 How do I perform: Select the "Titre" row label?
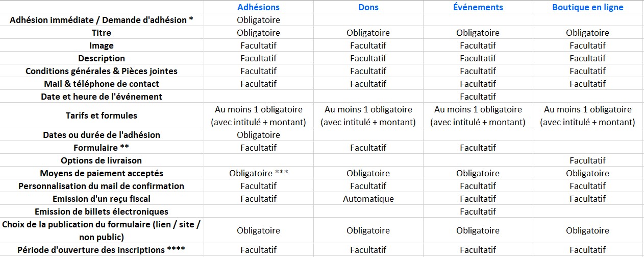(101, 33)
